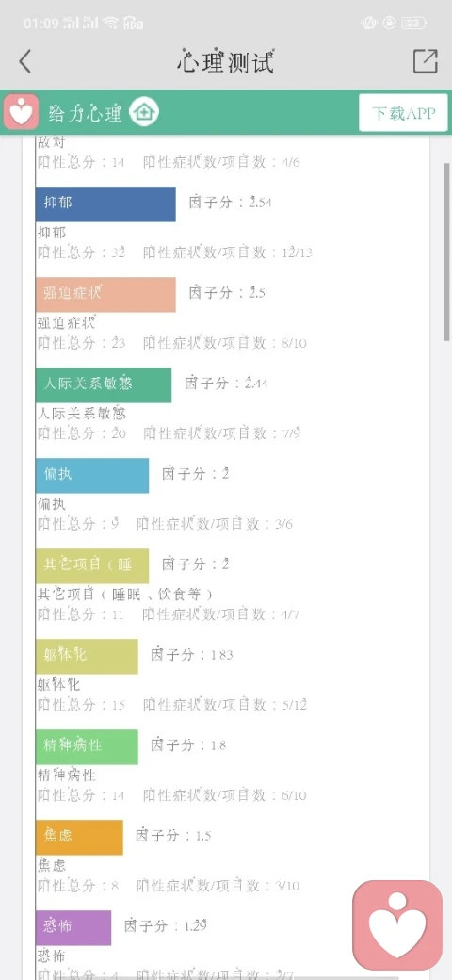This screenshot has height=980, width=452.
Task: Open the floating pink heart app icon
Action: point(397,925)
